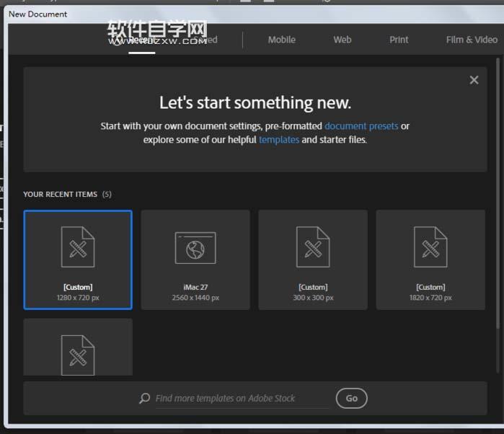504x434 pixels.
Task: Open the Saved tab
Action: (x=205, y=40)
